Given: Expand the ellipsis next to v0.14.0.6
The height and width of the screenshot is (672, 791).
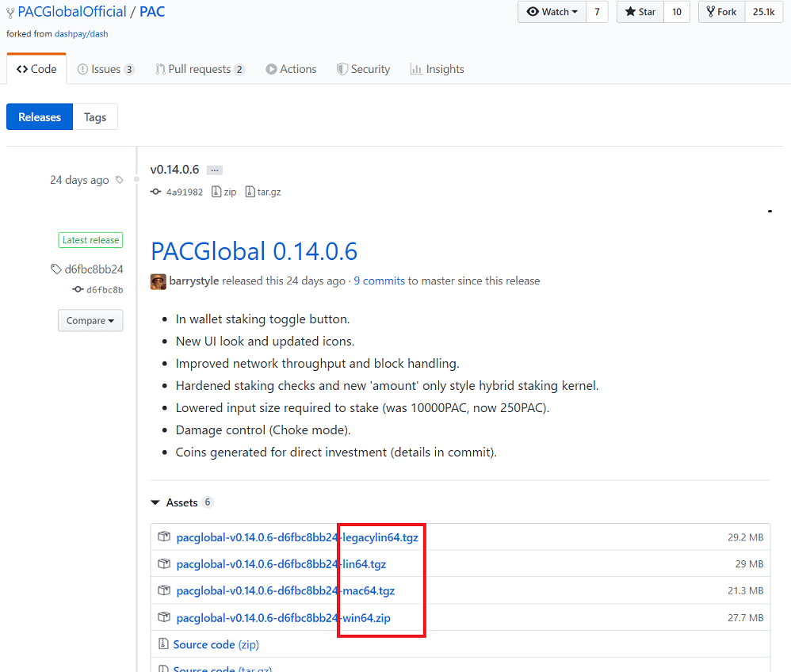Looking at the screenshot, I should 215,170.
